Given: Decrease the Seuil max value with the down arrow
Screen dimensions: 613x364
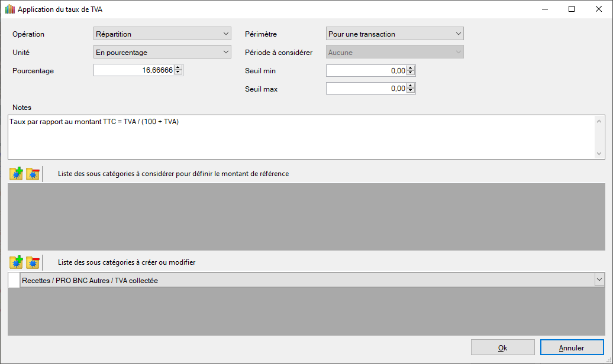Looking at the screenshot, I should coord(411,92).
